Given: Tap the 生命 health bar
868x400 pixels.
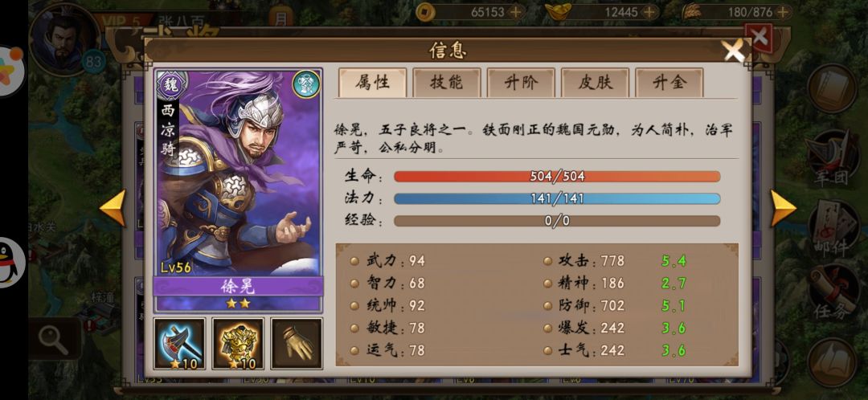Looking at the screenshot, I should 557,177.
